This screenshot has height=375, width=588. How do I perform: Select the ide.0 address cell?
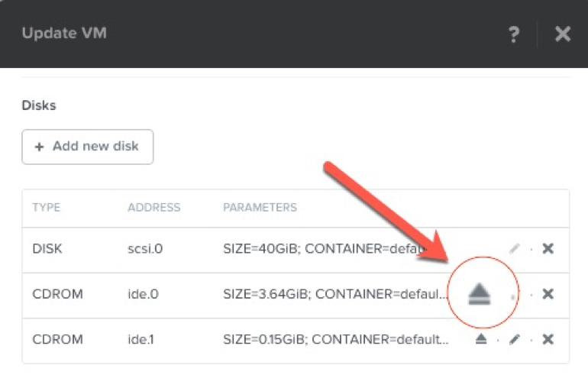[143, 294]
